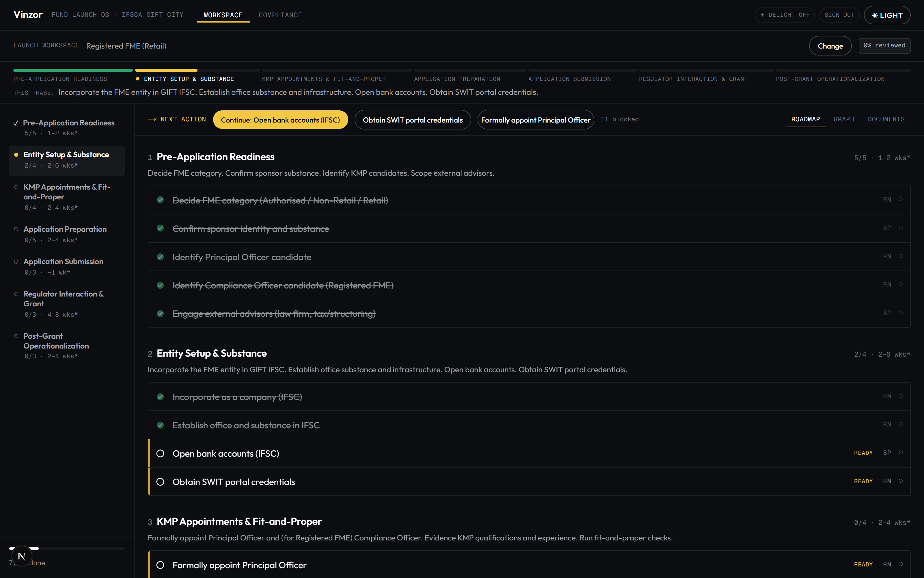Select Post-Grant Operationalization in sidebar
The height and width of the screenshot is (578, 924).
[67, 346]
